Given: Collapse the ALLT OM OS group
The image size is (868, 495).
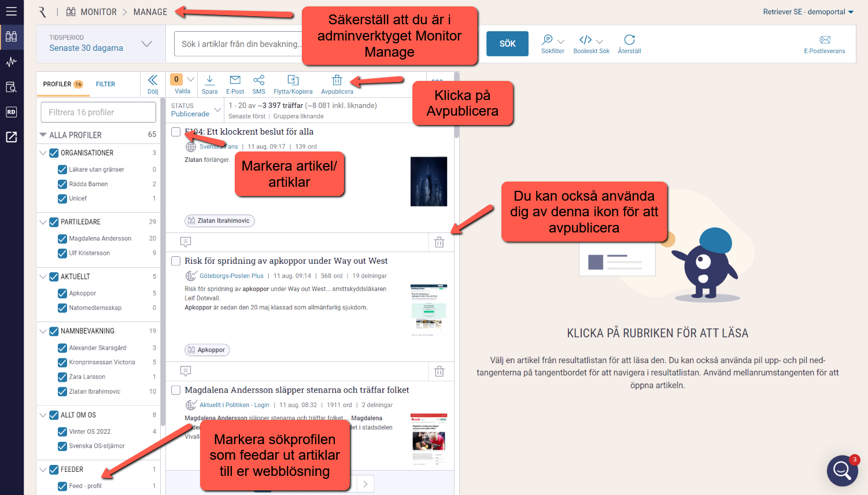Looking at the screenshot, I should tap(43, 415).
